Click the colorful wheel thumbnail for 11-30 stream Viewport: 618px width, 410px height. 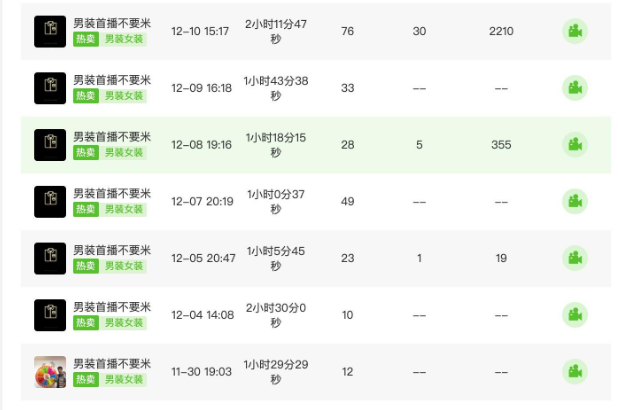coord(50,372)
